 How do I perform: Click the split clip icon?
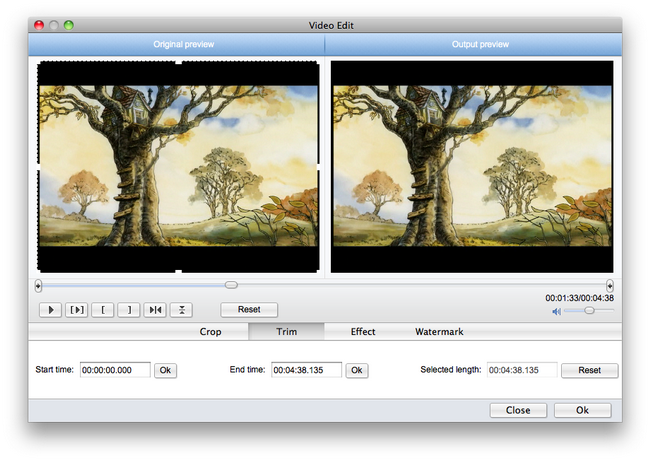pos(155,310)
